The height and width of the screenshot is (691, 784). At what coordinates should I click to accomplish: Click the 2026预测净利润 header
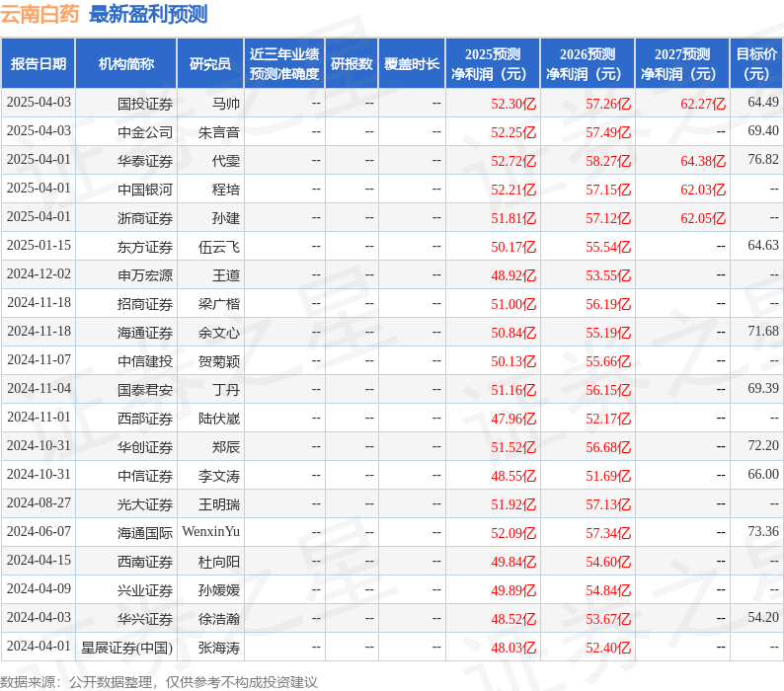[x=588, y=64]
